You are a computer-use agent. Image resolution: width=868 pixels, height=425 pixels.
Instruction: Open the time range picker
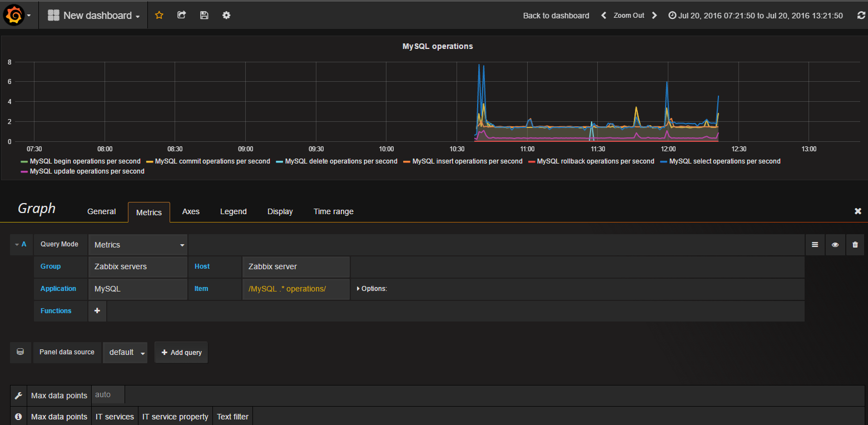pyautogui.click(x=756, y=16)
